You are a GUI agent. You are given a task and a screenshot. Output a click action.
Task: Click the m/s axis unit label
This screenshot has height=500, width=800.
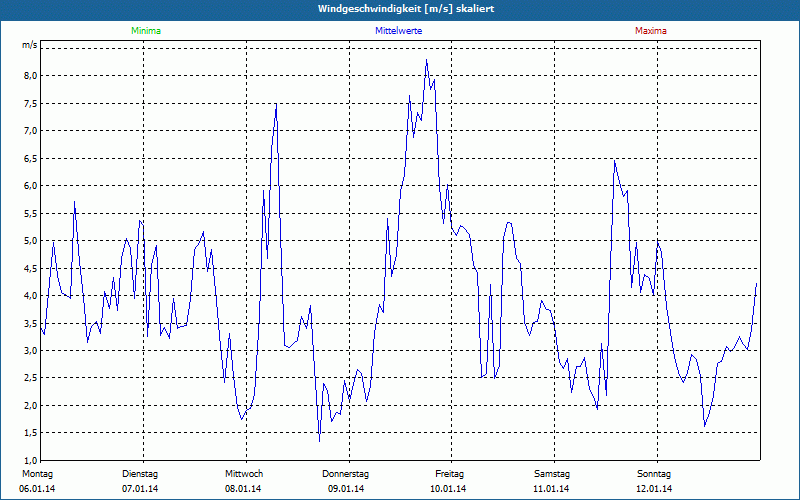29,45
